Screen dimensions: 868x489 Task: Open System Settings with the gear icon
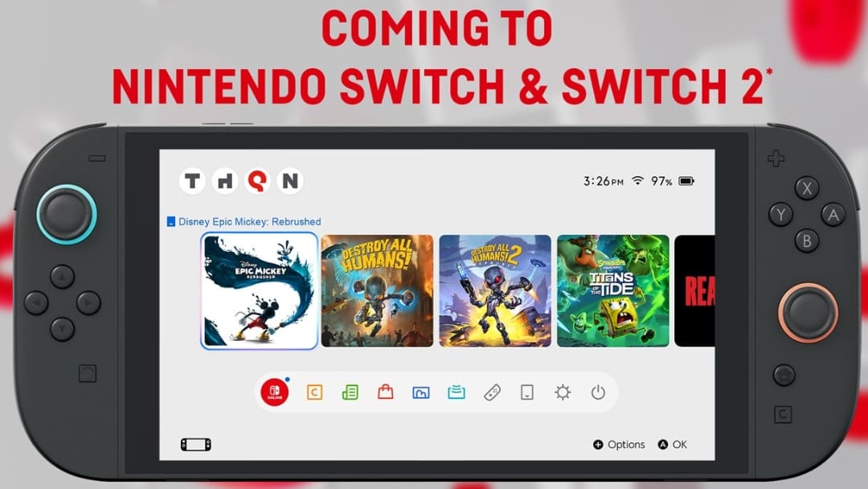pos(562,392)
